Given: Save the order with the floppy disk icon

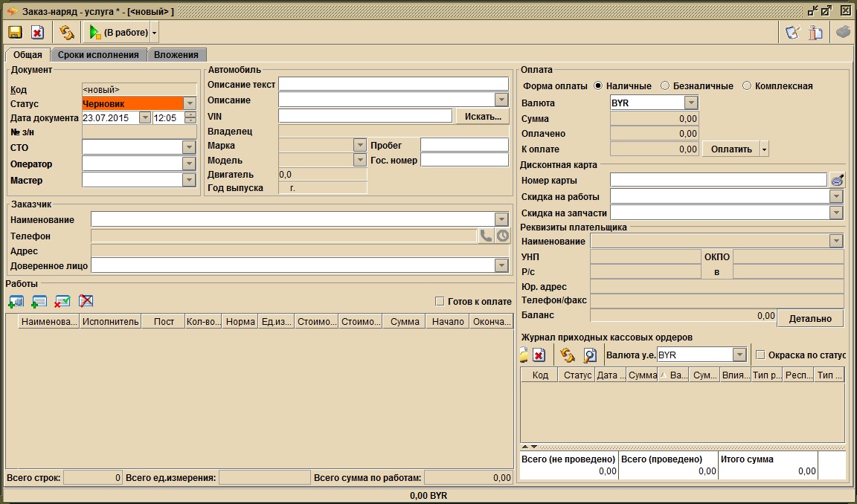Looking at the screenshot, I should coord(15,32).
